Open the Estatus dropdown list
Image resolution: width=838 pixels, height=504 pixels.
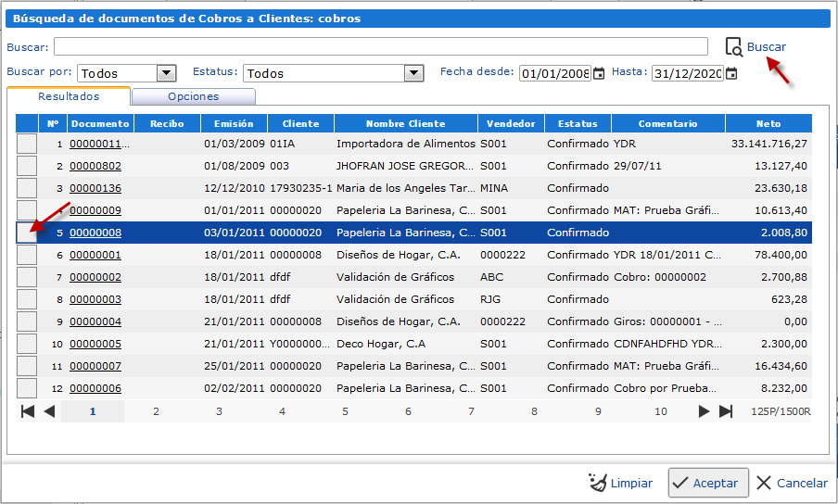[x=413, y=73]
